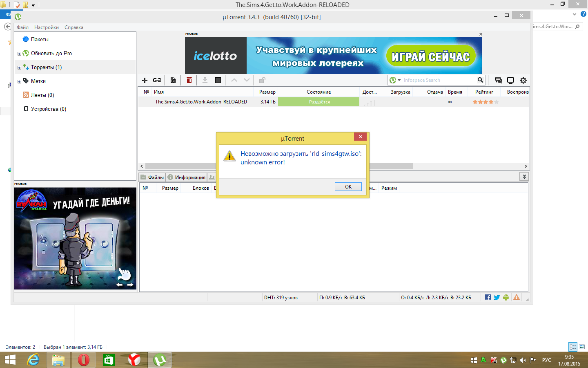Open the Opera browser taskbar icon
Viewport: 588px width, 368px height.
click(x=84, y=360)
